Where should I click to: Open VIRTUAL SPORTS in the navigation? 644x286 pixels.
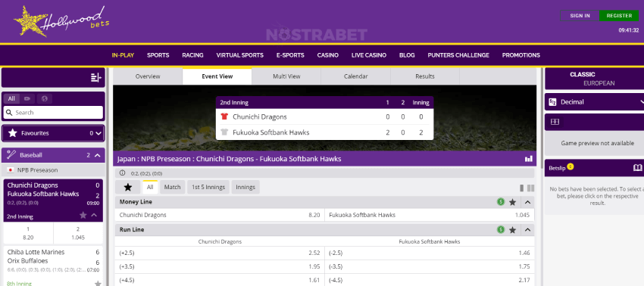[240, 55]
